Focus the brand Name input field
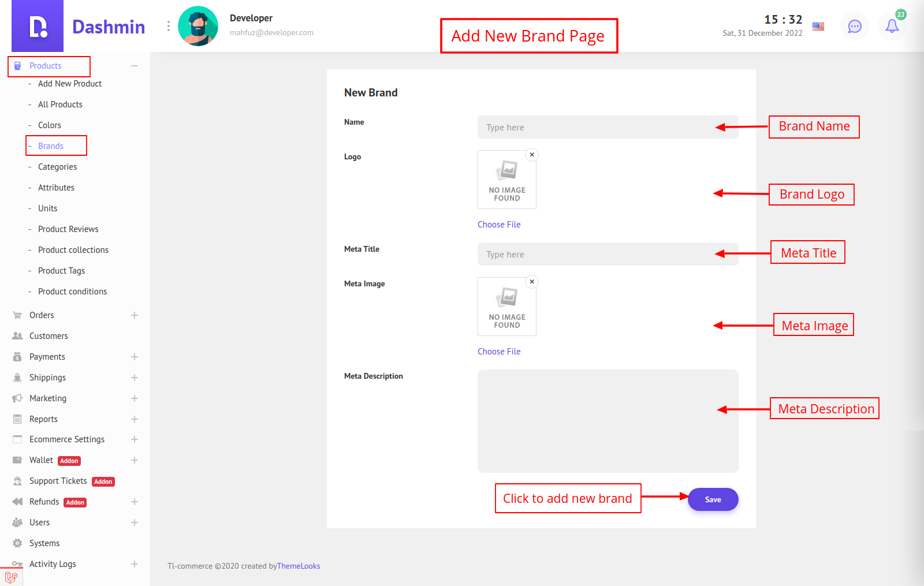The width and height of the screenshot is (924, 586). [608, 127]
